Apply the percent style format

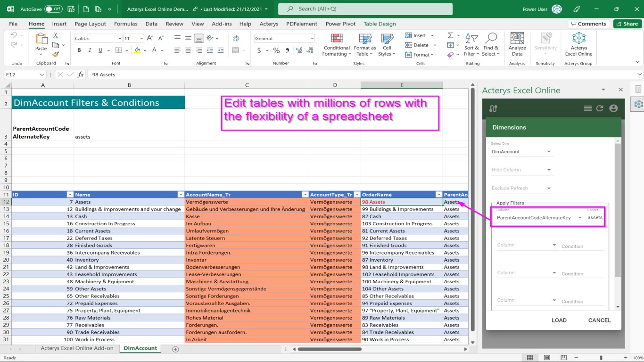276,50
